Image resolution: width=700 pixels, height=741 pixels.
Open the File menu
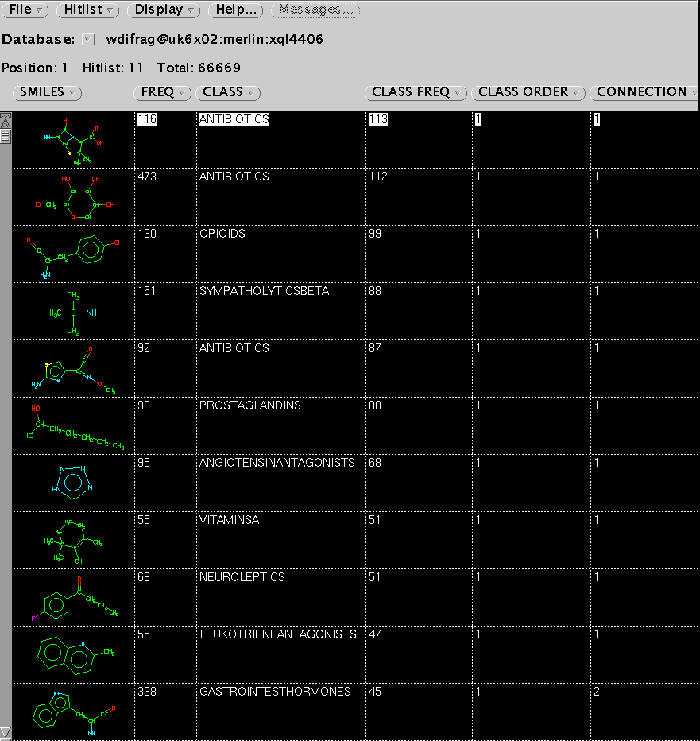(x=27, y=10)
